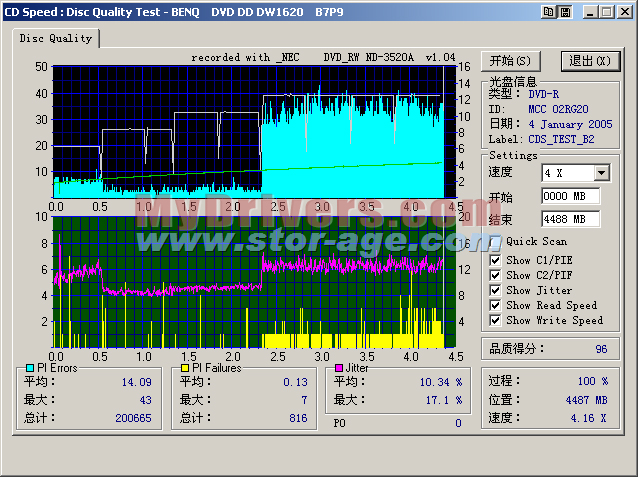Disable Show Jitter checkbox
Viewport: 638px width, 477px height.
point(496,290)
